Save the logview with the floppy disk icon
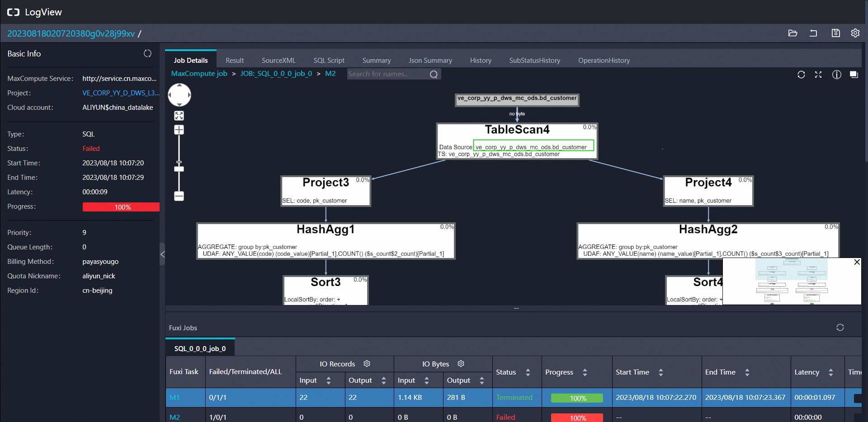 [x=835, y=33]
